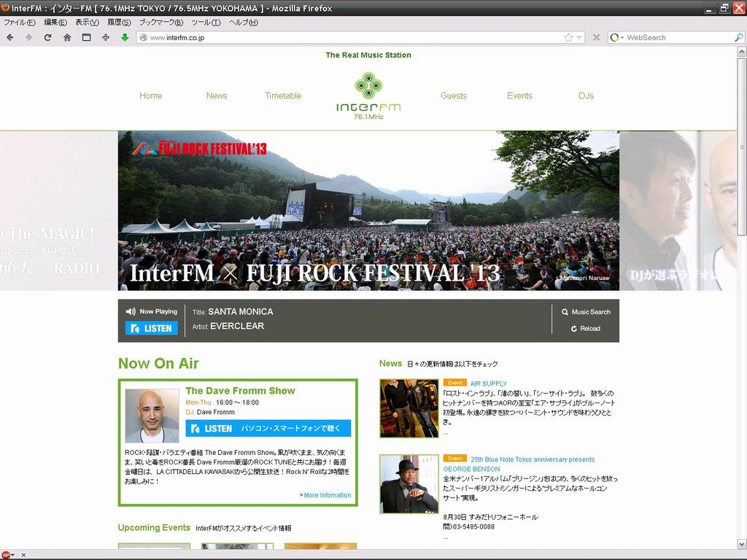Click the scrollbar up arrow
Viewport: 747px width, 560px height.
pyautogui.click(x=742, y=52)
